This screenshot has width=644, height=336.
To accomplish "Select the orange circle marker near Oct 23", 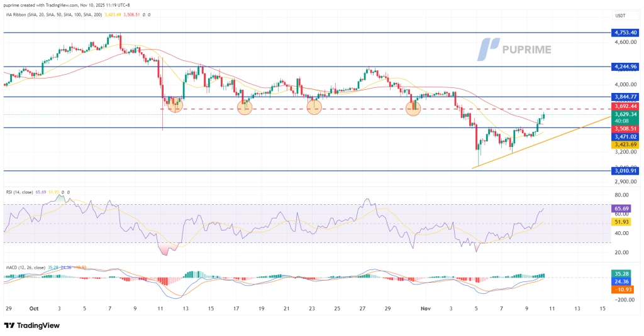I will 314,107.
